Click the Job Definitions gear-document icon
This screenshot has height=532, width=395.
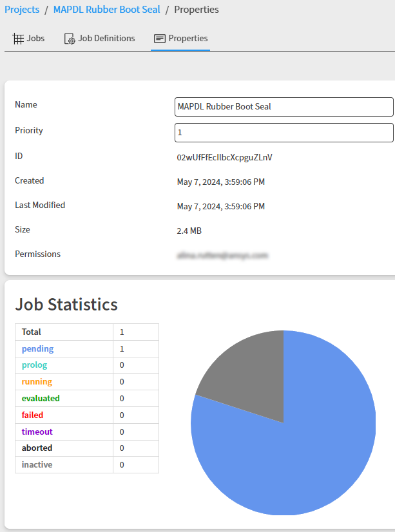click(70, 39)
